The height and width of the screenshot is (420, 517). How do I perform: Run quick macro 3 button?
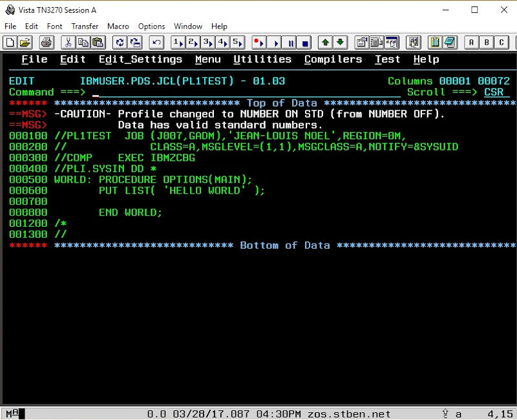[208, 43]
